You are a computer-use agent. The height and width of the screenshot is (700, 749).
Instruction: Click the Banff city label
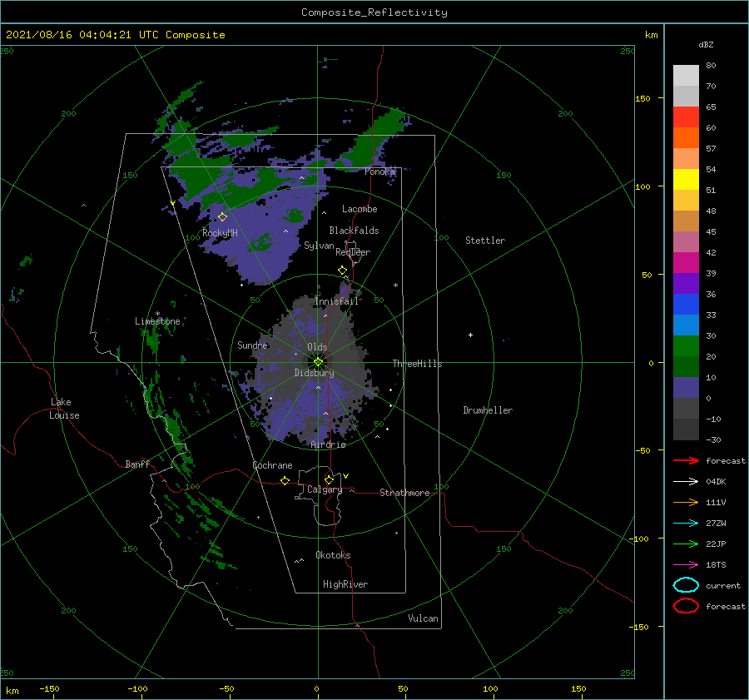pyautogui.click(x=137, y=464)
